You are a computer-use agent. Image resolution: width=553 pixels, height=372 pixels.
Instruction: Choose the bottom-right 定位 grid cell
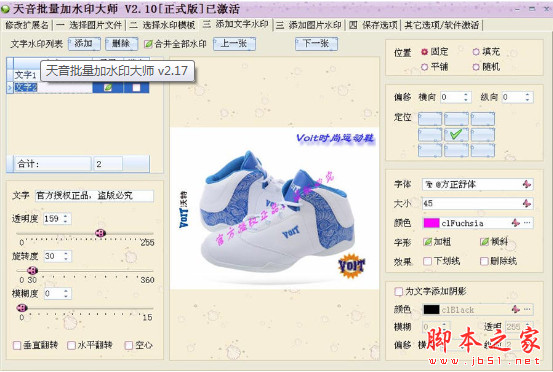click(x=483, y=150)
